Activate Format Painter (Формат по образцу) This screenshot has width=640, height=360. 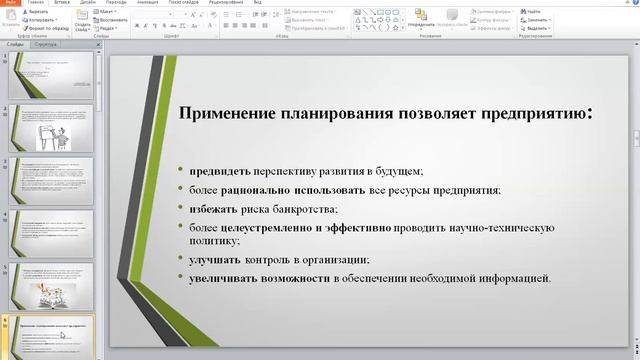point(46,28)
